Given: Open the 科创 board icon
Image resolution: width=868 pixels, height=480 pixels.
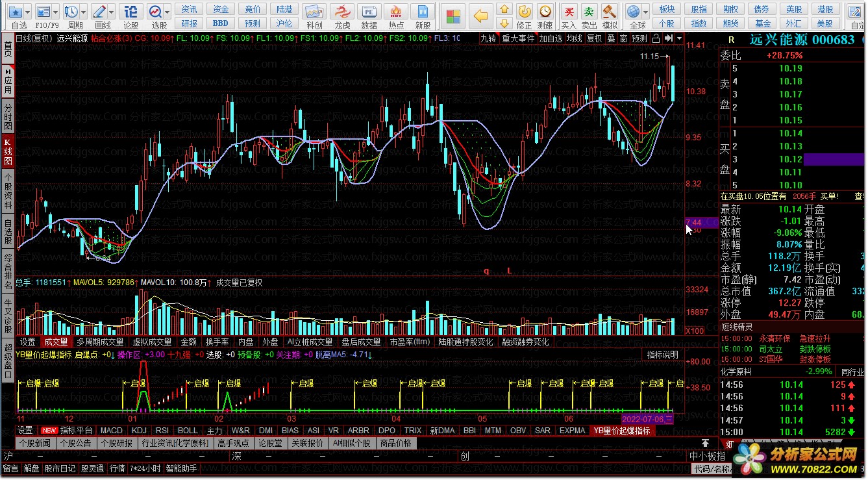Looking at the screenshot, I should click(x=314, y=12).
